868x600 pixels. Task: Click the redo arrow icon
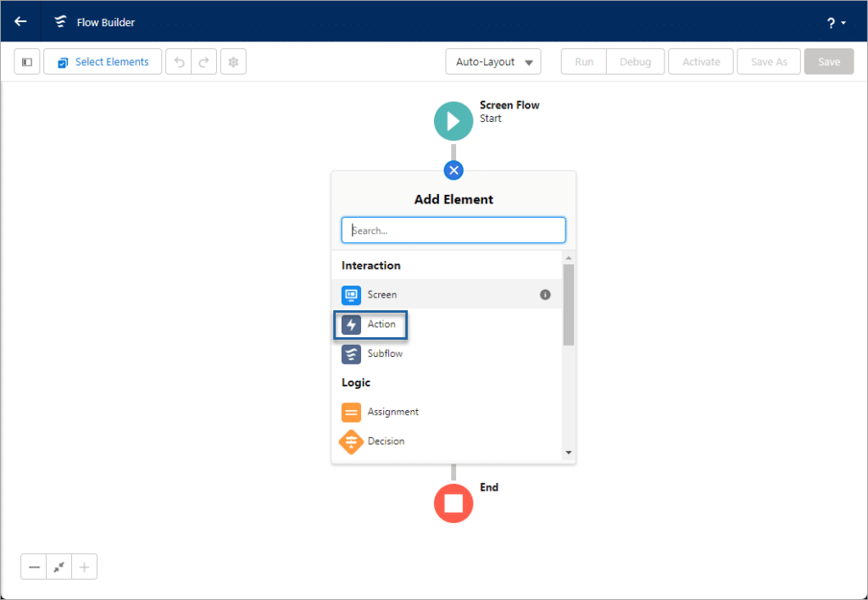[x=203, y=61]
